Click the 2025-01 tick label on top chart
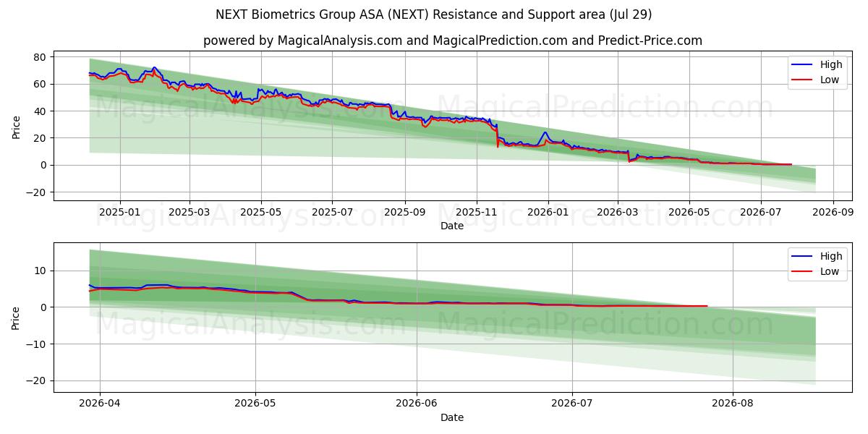 click(x=120, y=212)
